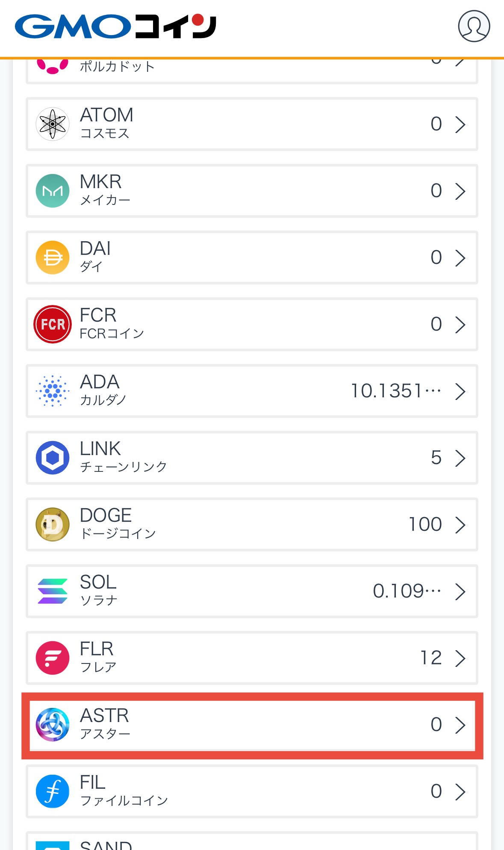The height and width of the screenshot is (850, 504).
Task: Expand the DOGE row chevron arrow
Action: click(460, 525)
